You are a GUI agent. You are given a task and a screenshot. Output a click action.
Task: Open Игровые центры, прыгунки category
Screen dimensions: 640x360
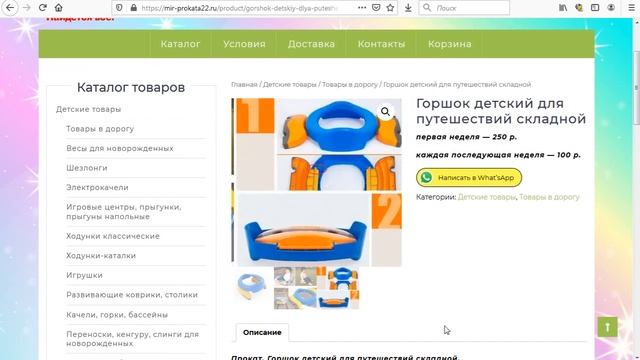point(124,212)
